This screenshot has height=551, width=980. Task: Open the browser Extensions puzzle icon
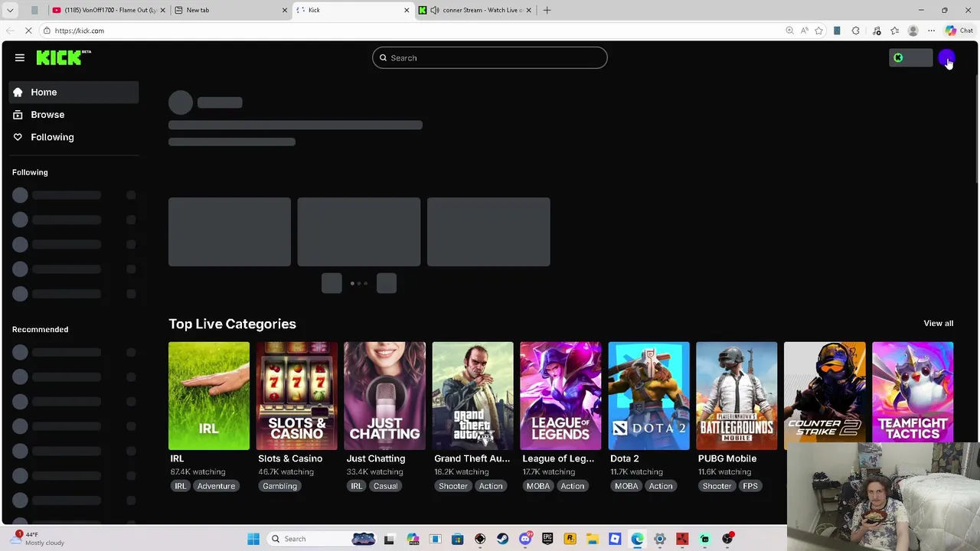(x=855, y=31)
